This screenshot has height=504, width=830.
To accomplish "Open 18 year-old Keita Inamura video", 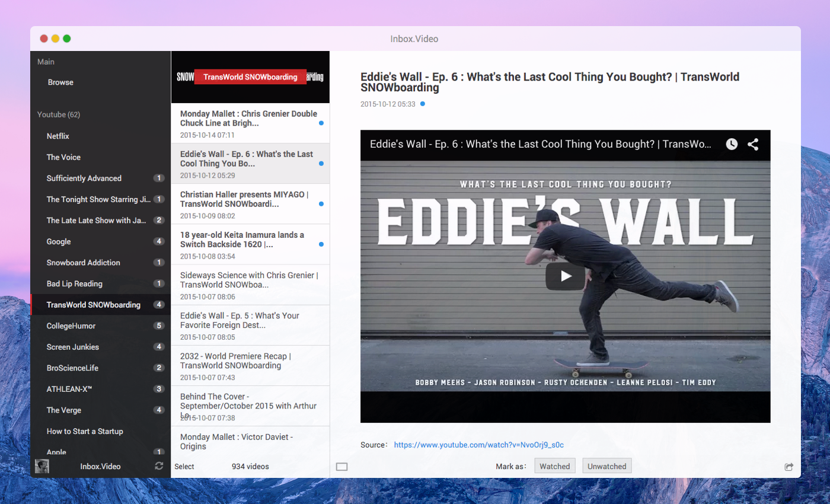I will 250,244.
